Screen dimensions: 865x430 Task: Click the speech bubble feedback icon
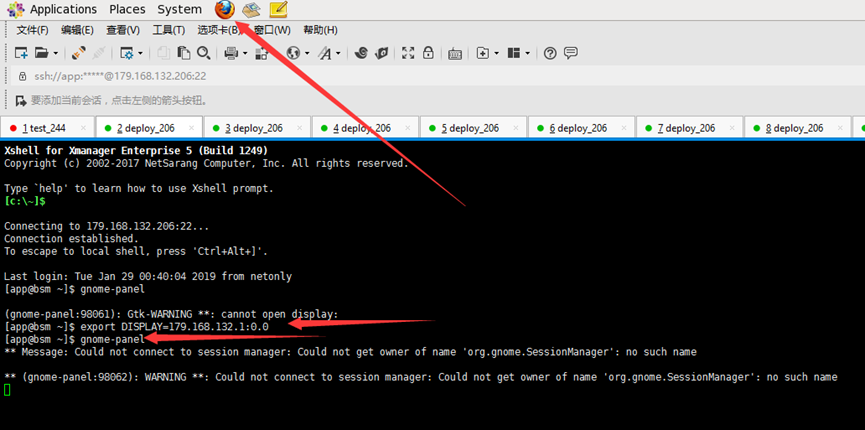(571, 53)
